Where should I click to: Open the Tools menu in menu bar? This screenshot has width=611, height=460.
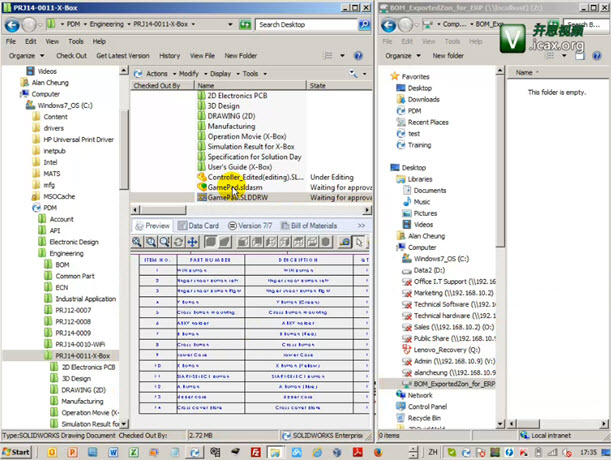click(x=75, y=42)
